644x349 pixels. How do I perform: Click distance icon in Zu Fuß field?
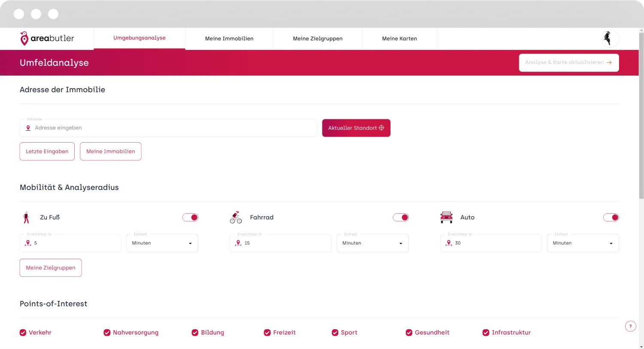tap(28, 243)
